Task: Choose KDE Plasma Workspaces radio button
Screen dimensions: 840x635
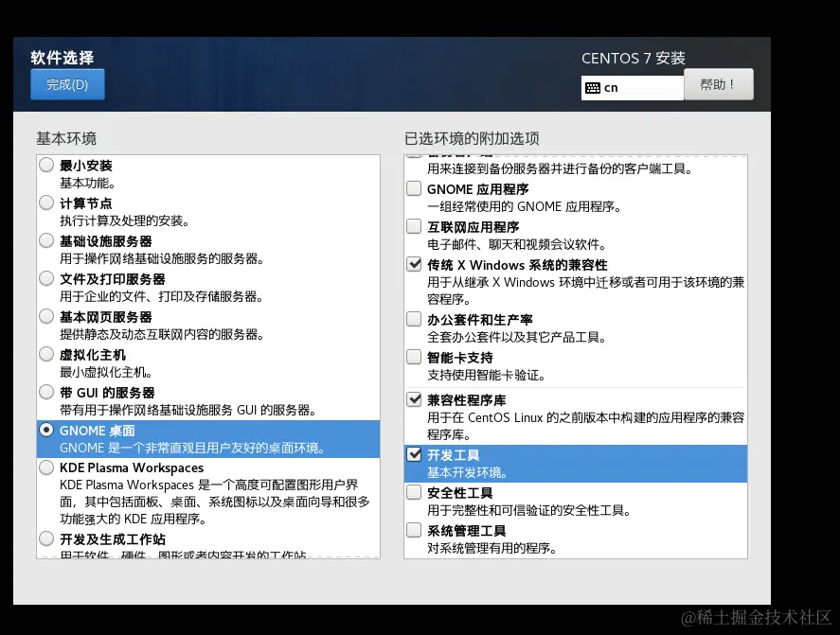Action: [x=46, y=467]
